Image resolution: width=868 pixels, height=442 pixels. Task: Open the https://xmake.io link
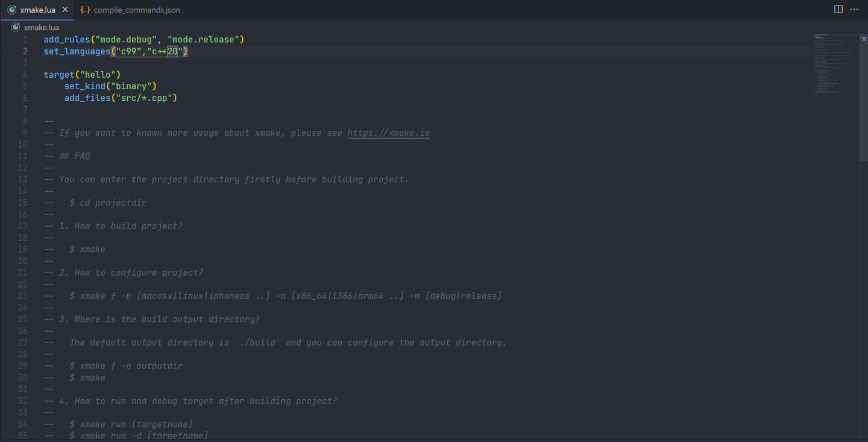pos(388,133)
